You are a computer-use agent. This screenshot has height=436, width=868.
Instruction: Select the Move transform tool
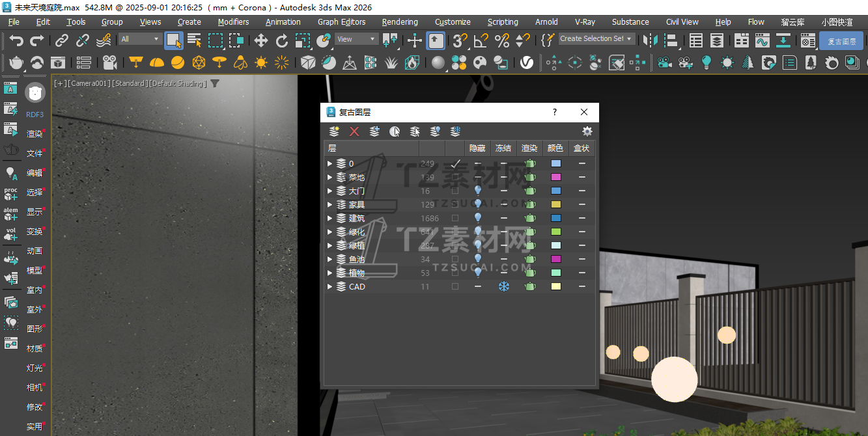point(261,41)
